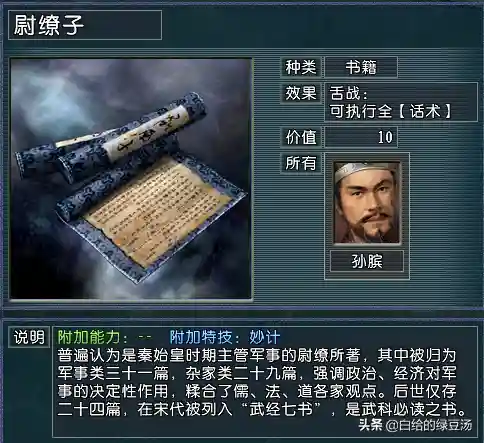Click the 孙膑 owner name label

point(367,261)
